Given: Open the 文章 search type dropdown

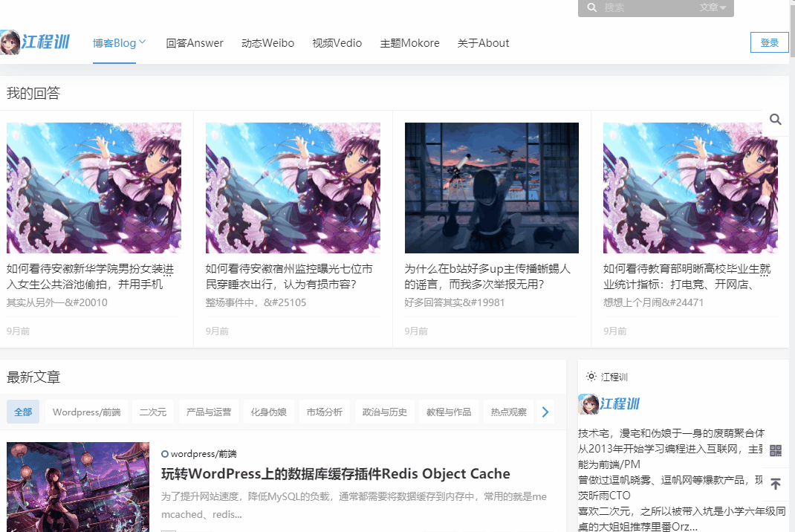Looking at the screenshot, I should 713,7.
